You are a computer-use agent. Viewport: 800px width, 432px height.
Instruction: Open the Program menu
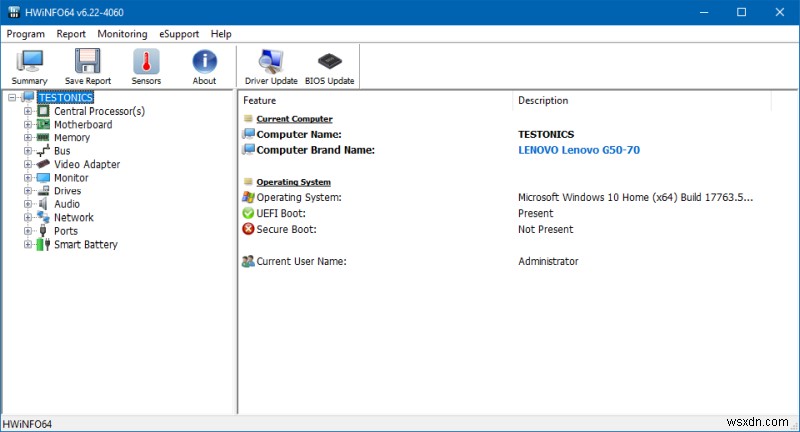[26, 33]
